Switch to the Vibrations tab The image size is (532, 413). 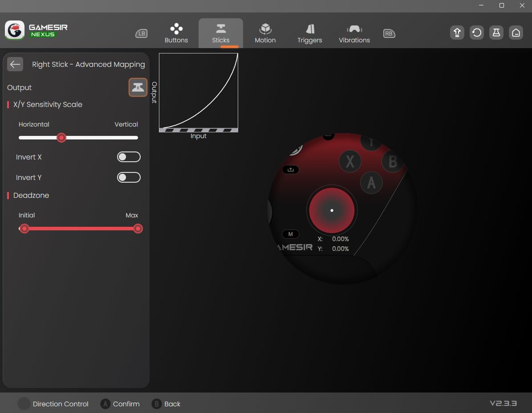(354, 33)
